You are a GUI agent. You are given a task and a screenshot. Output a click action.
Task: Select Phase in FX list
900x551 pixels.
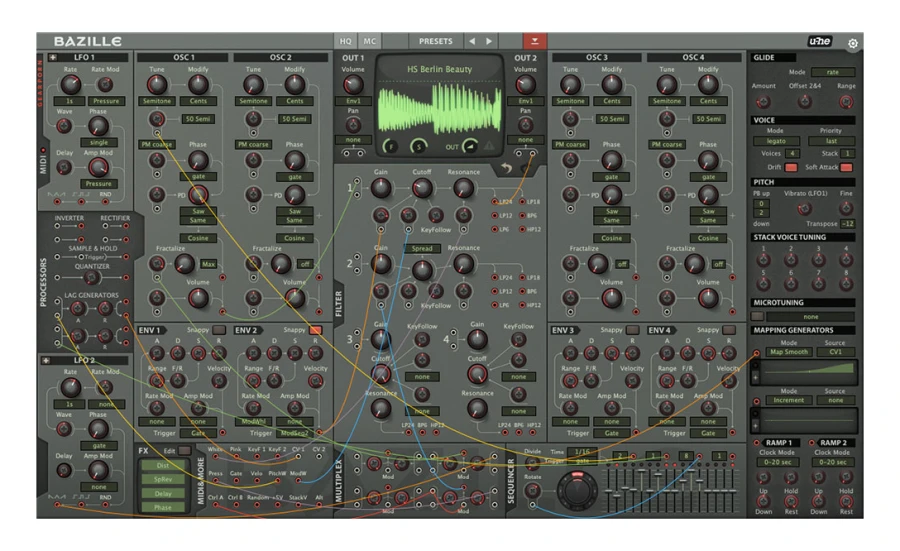click(x=163, y=507)
